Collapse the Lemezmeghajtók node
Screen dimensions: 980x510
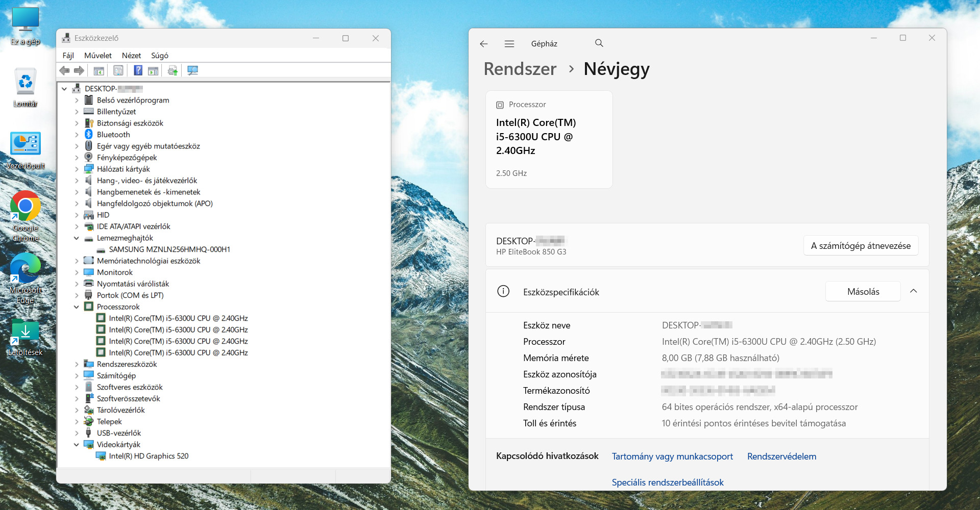coord(77,238)
